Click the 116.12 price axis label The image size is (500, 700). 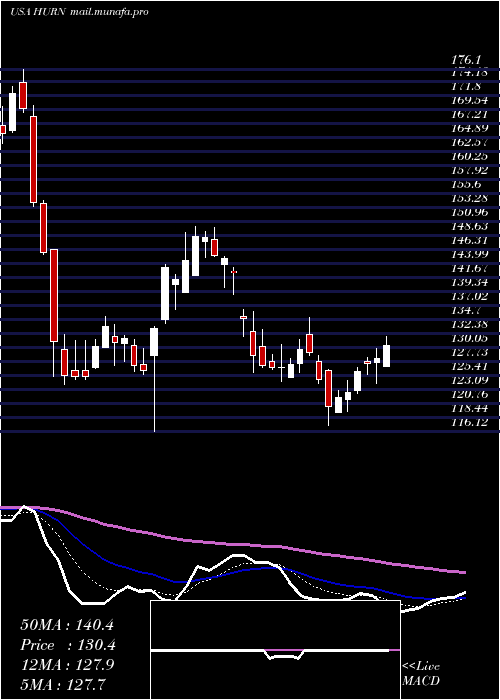point(471,421)
